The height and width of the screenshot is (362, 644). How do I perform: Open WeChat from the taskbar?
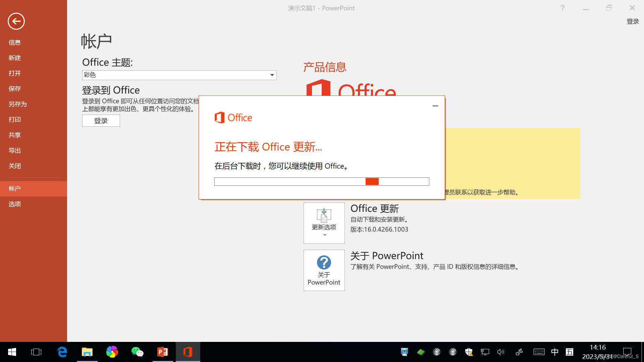138,352
